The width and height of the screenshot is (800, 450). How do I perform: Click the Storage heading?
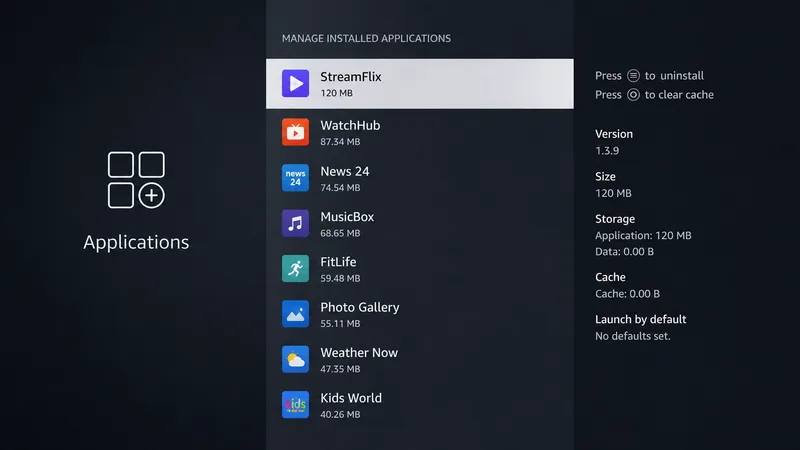click(615, 219)
